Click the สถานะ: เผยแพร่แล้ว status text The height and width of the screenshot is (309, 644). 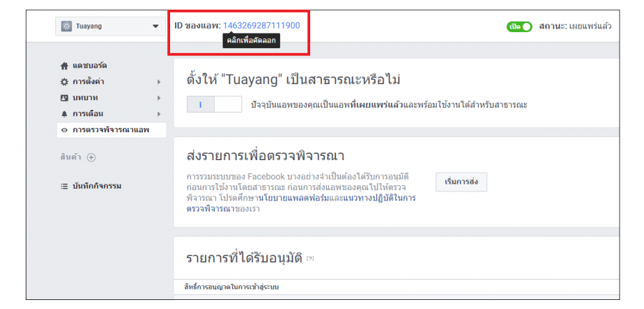tap(575, 27)
